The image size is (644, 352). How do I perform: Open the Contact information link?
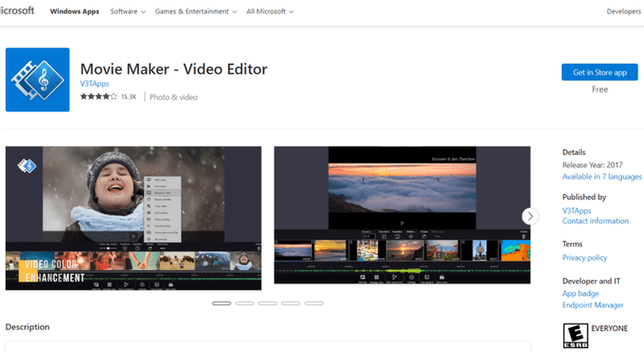click(x=595, y=221)
